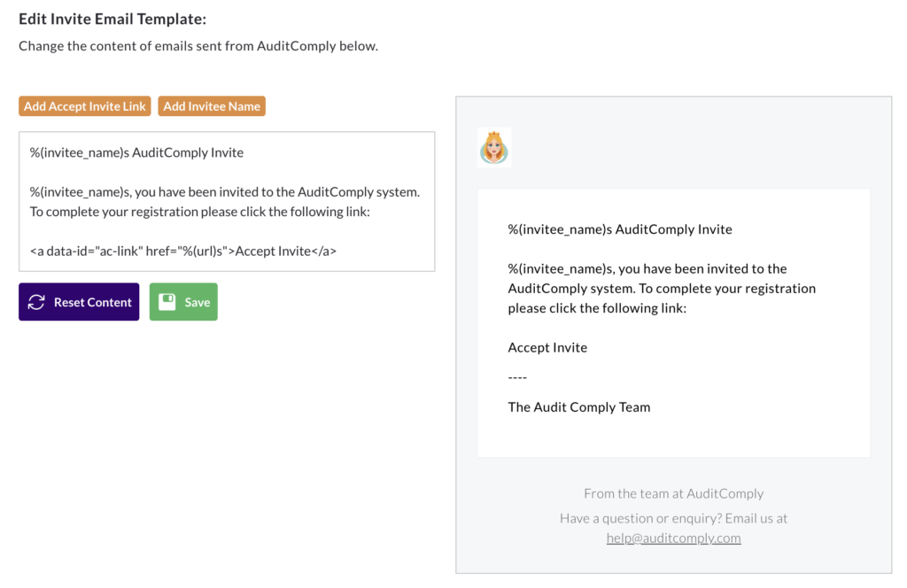Click '%(invitee_name)s AuditComply Invite' subject in editor
907x588 pixels.
136,152
